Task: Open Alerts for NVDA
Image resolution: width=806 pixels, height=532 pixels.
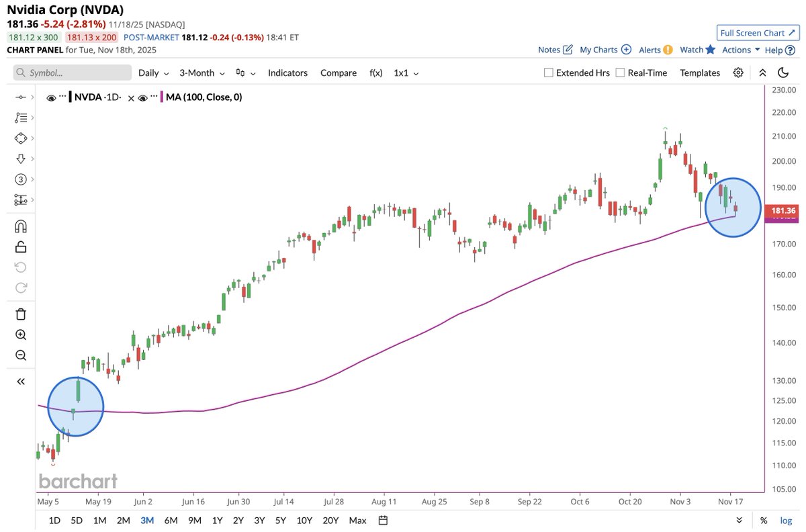Action: click(x=656, y=50)
